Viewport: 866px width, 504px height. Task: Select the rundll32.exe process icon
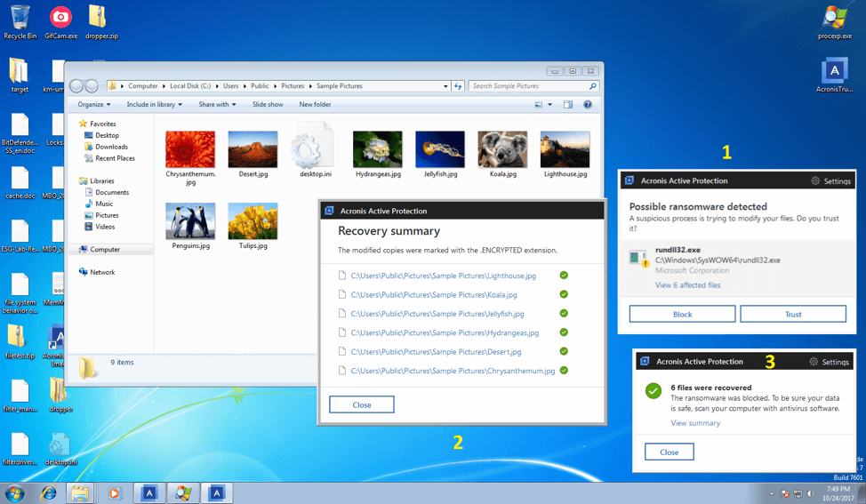point(638,259)
